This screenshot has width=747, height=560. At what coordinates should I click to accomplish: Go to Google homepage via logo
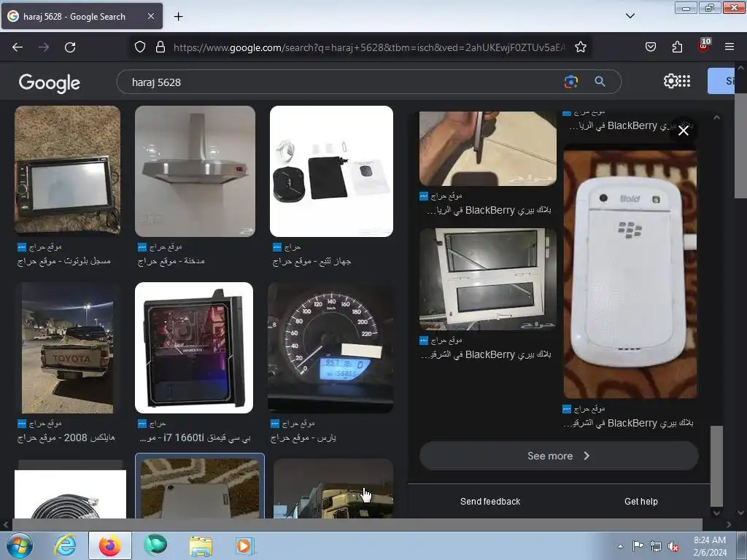click(x=50, y=83)
